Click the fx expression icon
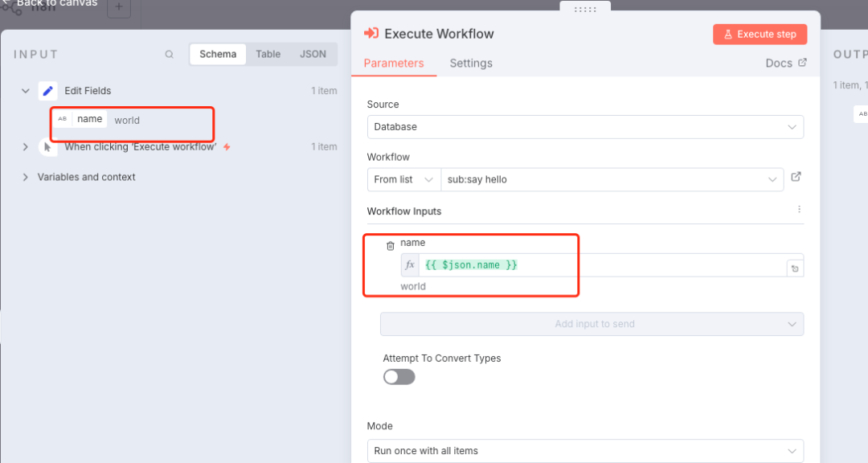This screenshot has height=463, width=868. pos(410,265)
